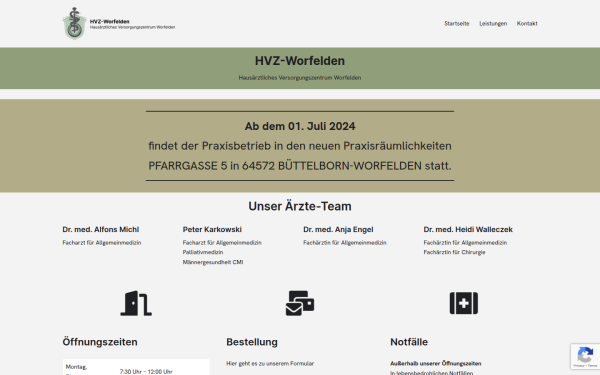Click the first-aid kit icon above Notfälle
The image size is (600, 375).
click(x=464, y=303)
